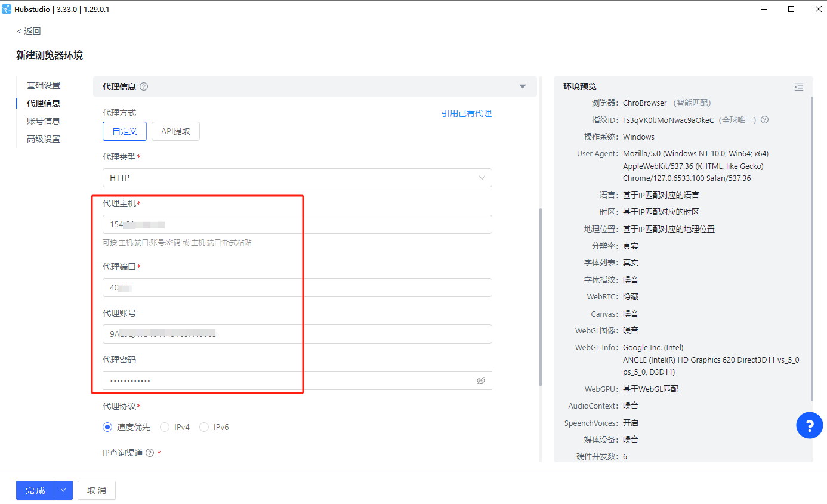This screenshot has width=827, height=504.
Task: Select the 速度优先 radio button
Action: pos(107,427)
